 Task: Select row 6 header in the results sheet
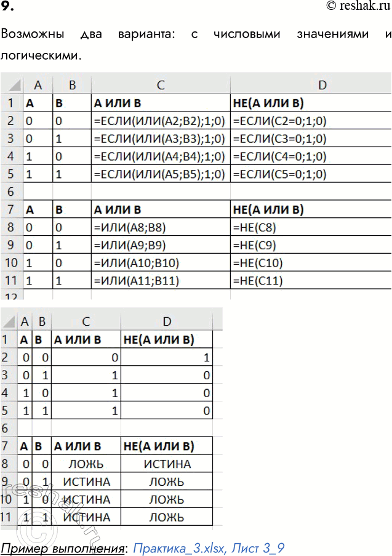click(7, 428)
